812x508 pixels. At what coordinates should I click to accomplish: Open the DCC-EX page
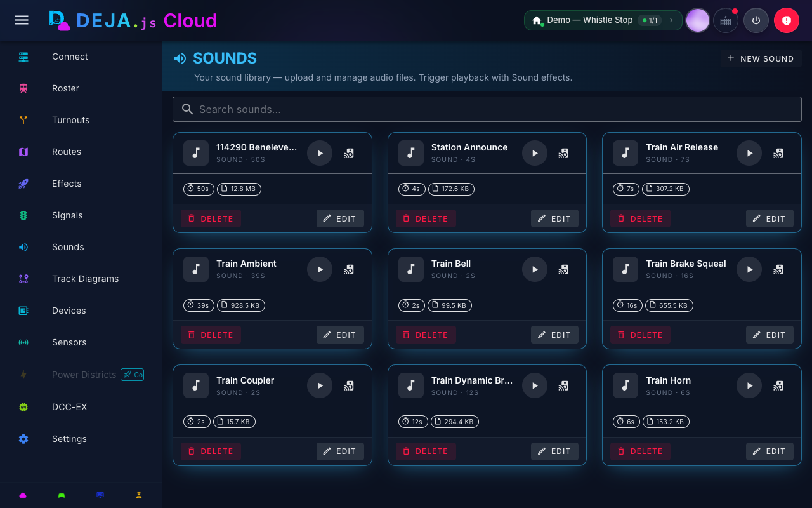81,407
